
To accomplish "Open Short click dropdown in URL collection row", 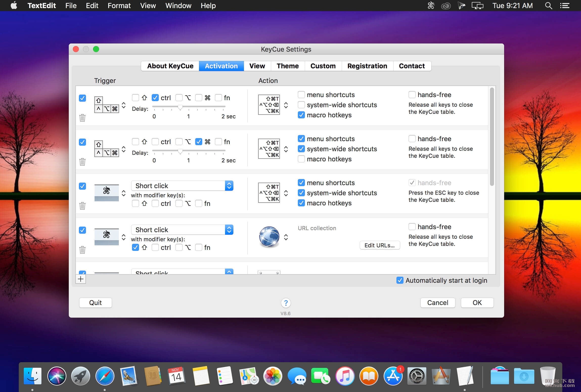I will [182, 230].
